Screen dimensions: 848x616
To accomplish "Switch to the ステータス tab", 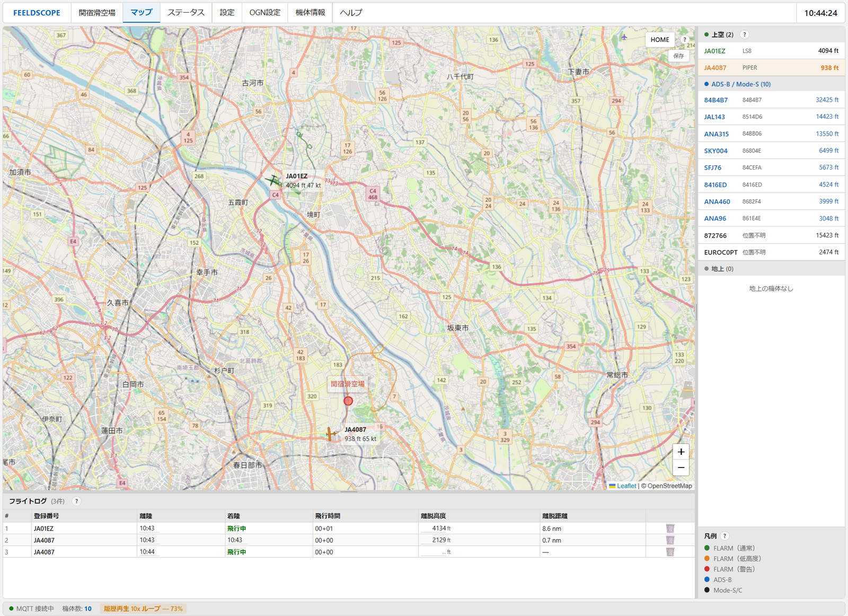I will point(186,13).
